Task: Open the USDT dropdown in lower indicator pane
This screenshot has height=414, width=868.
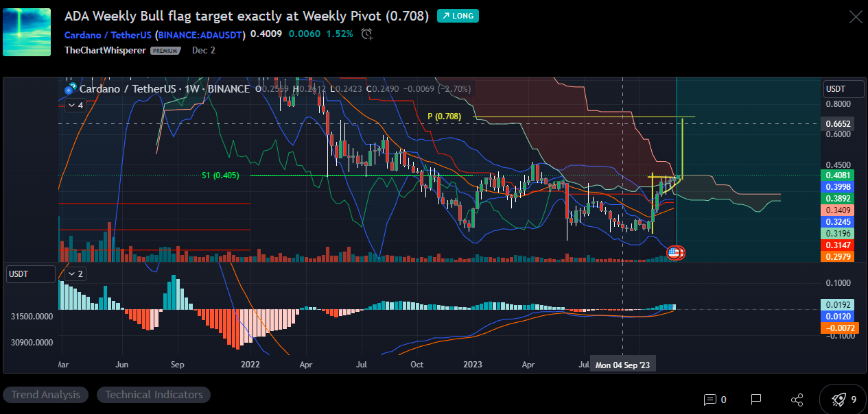Action: 31,274
